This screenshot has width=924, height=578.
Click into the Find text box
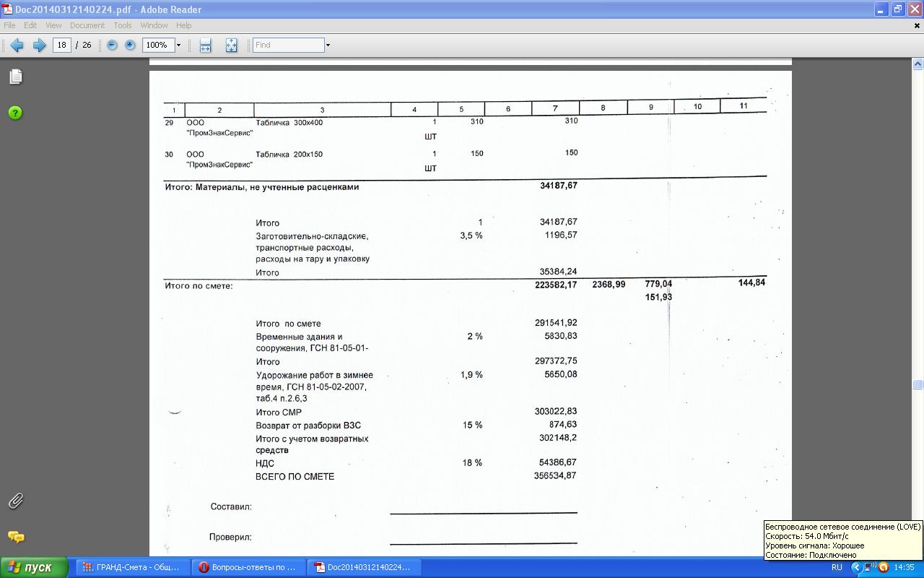click(288, 45)
